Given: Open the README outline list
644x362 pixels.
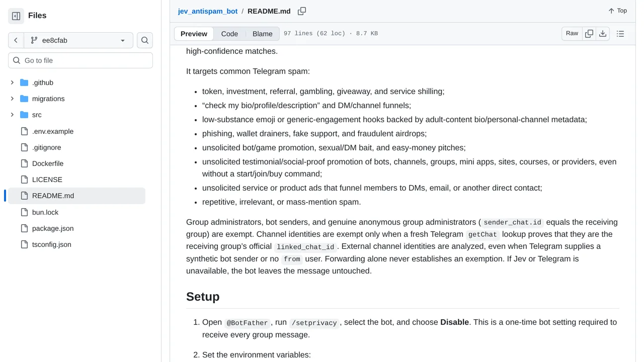Looking at the screenshot, I should [x=620, y=34].
